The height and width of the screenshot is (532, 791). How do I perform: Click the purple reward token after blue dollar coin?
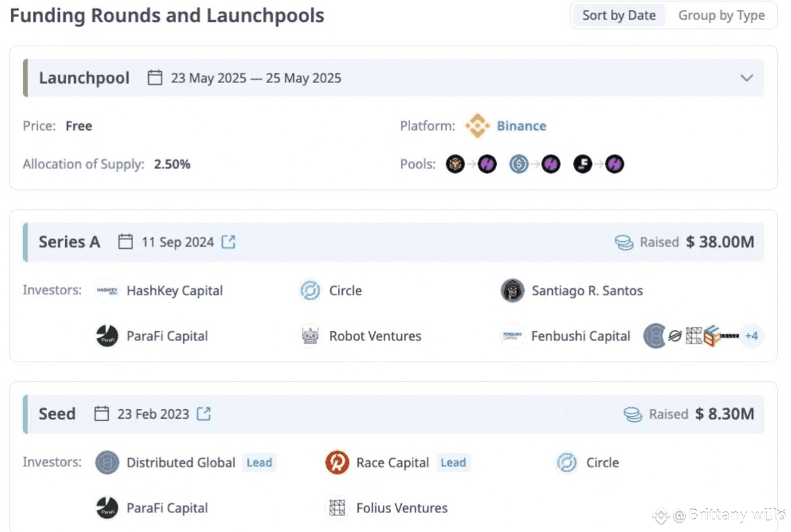[x=551, y=165]
